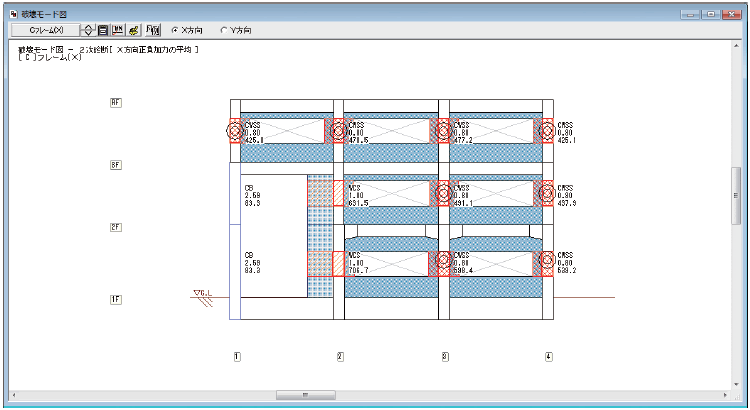This screenshot has width=750, height=410.
Task: Click the RF floor label
Action: (x=116, y=102)
